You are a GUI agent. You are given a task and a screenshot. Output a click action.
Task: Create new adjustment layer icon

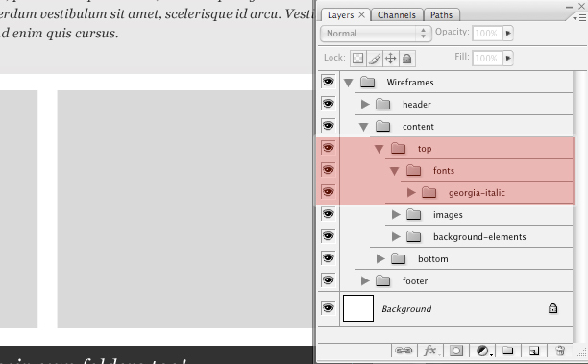pyautogui.click(x=483, y=351)
